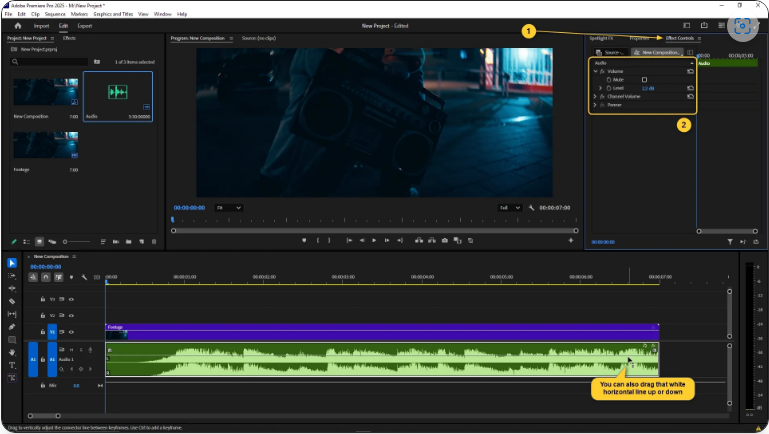Image resolution: width=769 pixels, height=434 pixels.
Task: Toggle V3 track output eye
Action: [x=72, y=299]
